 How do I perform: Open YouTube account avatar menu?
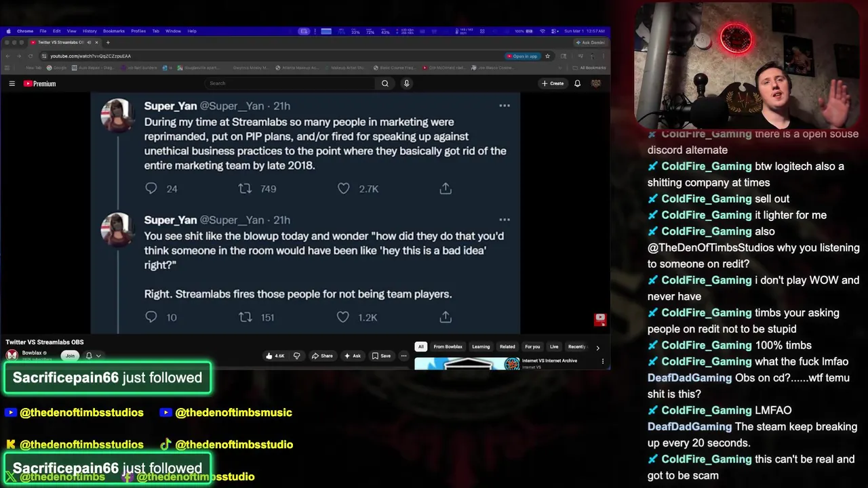[596, 83]
